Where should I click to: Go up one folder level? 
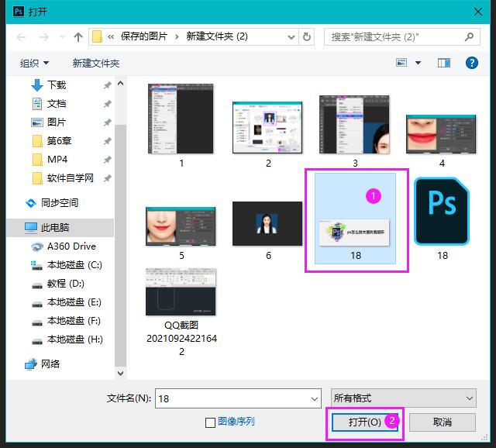point(78,37)
